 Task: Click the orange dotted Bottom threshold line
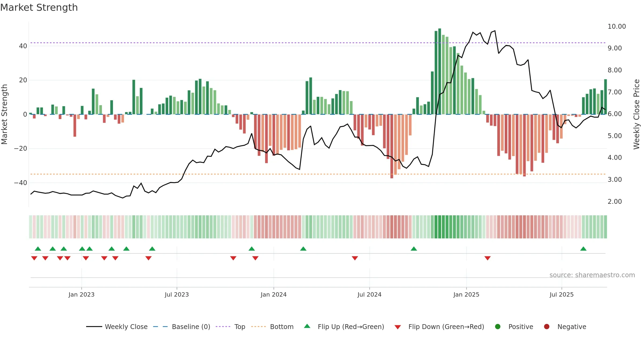[318, 174]
